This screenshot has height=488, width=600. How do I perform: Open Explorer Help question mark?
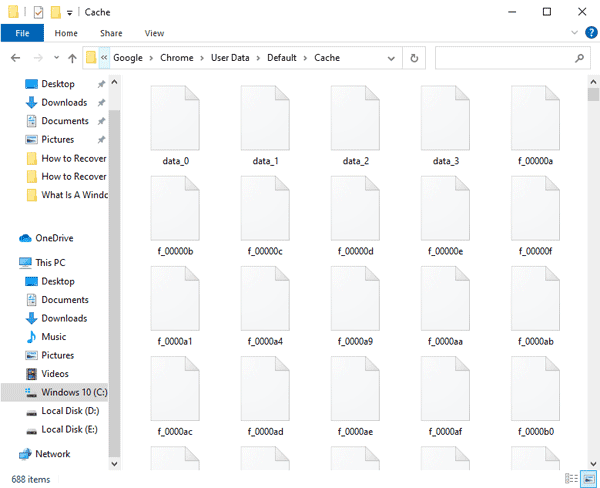tap(591, 33)
